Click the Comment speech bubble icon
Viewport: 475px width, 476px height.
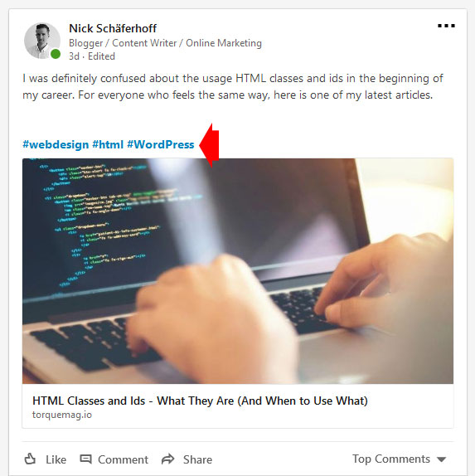click(x=85, y=459)
